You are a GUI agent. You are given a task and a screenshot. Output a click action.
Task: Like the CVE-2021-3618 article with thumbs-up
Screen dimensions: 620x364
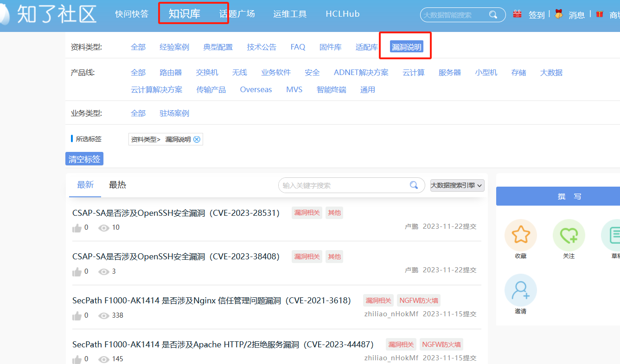click(77, 315)
